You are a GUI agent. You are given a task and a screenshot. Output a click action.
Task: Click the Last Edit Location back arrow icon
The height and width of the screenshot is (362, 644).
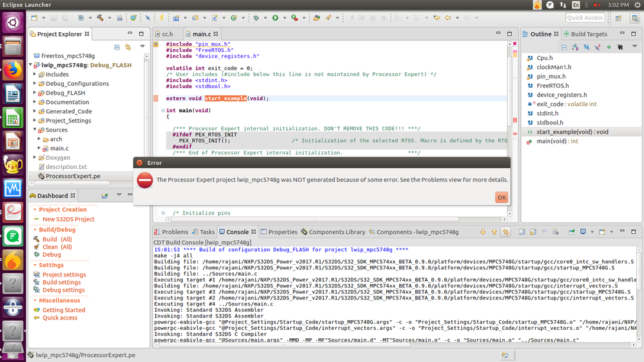(x=436, y=17)
